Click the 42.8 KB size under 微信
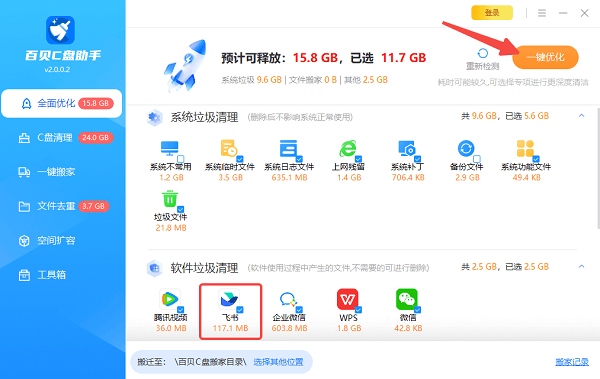 click(x=408, y=328)
